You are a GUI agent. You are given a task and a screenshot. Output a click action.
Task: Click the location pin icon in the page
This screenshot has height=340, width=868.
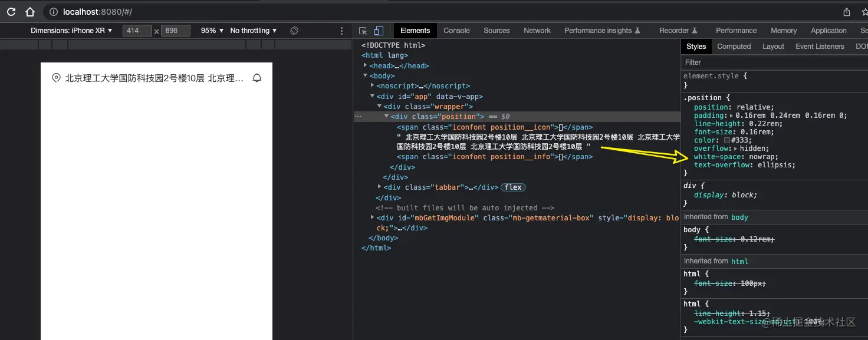(x=56, y=78)
